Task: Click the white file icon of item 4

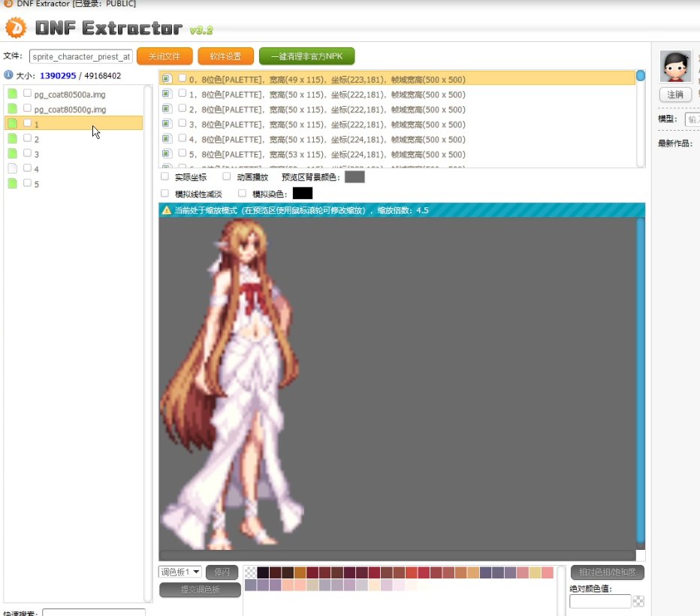Action: [x=13, y=168]
